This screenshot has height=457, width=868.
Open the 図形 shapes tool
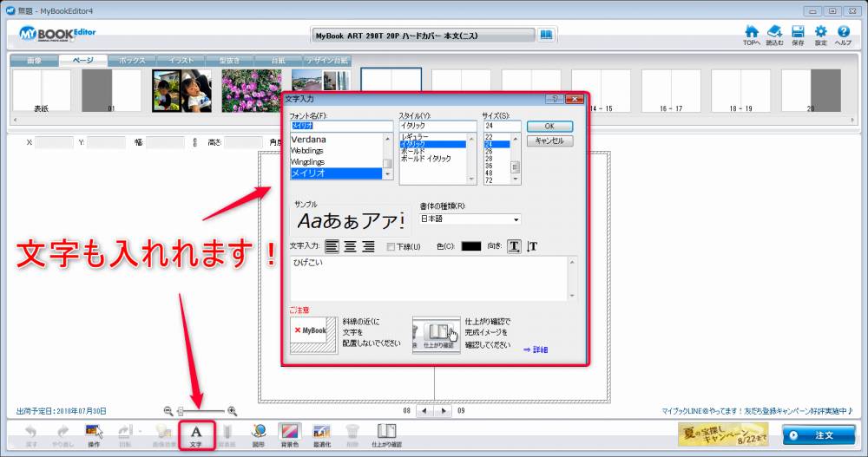click(259, 435)
